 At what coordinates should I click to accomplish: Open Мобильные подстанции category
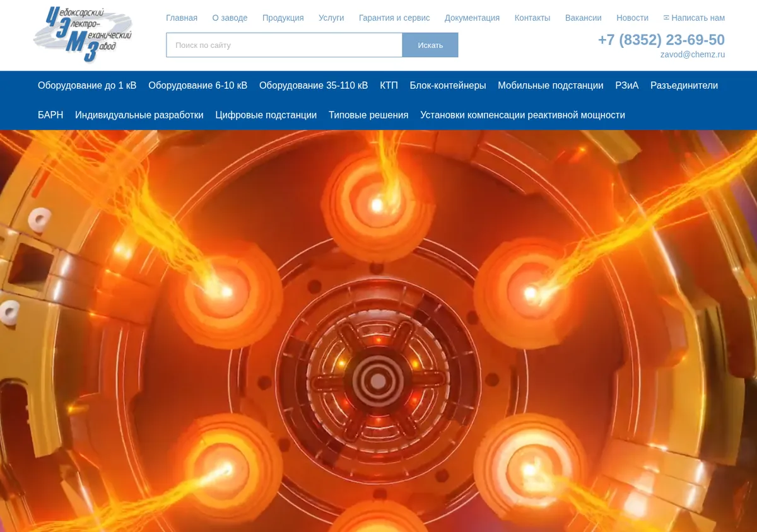click(551, 85)
